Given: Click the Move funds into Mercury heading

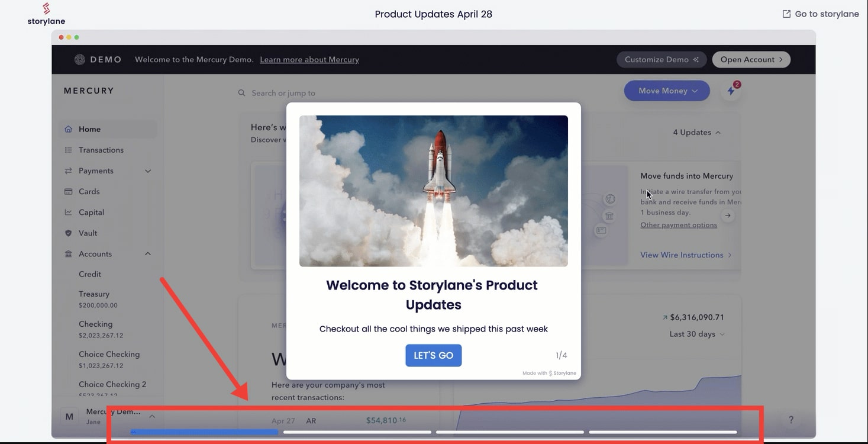Looking at the screenshot, I should 686,176.
